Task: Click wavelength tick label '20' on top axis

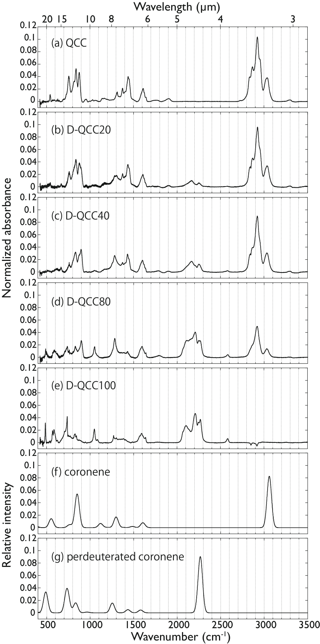Action: click(x=47, y=19)
